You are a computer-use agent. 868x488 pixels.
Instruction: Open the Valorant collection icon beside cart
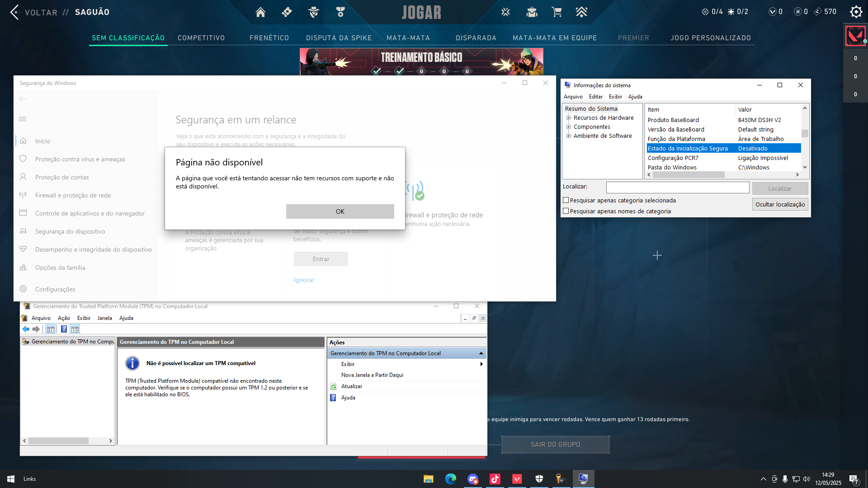pos(532,12)
